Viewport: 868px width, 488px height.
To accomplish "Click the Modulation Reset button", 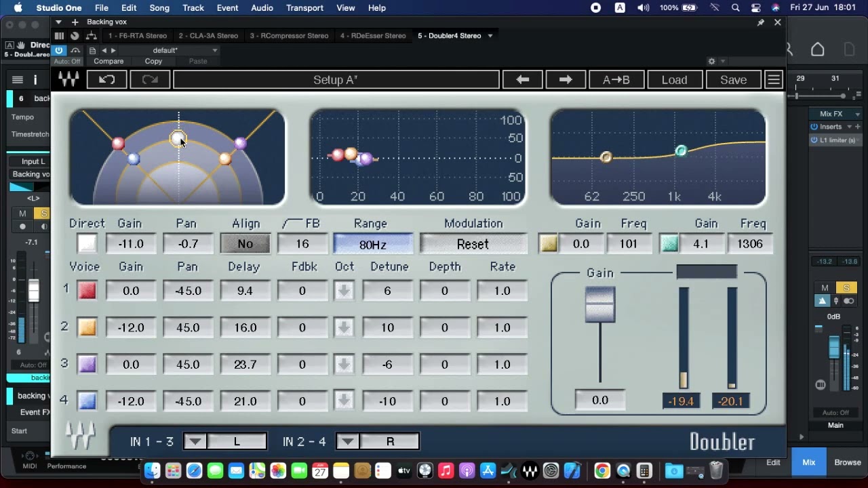I will (473, 244).
